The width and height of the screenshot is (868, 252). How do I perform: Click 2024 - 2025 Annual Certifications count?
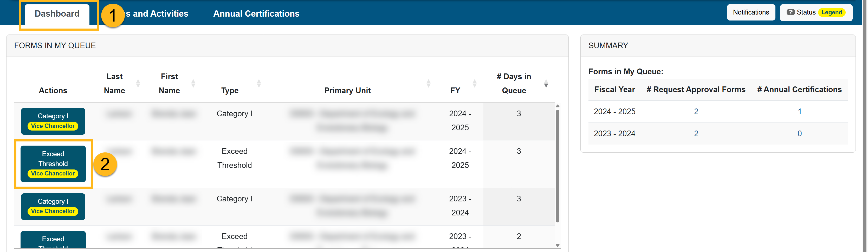[x=799, y=112]
